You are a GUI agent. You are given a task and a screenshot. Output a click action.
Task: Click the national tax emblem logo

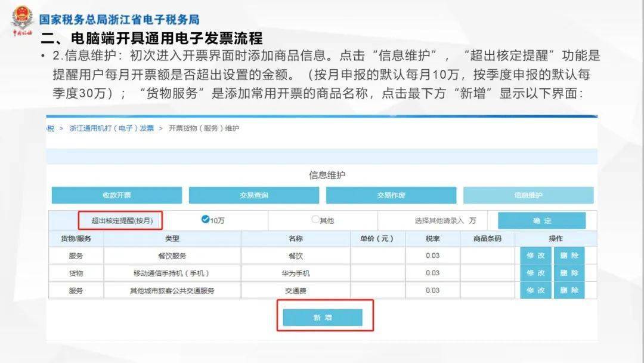pos(22,19)
